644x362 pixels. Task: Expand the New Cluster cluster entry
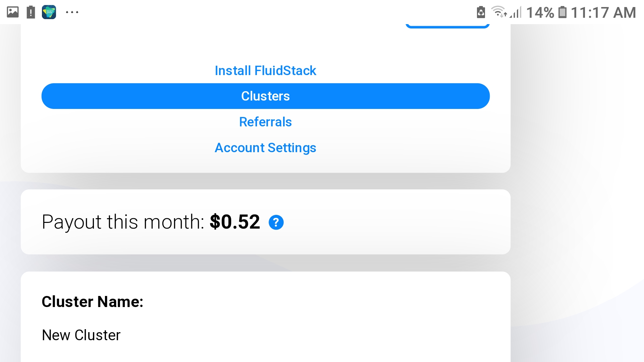click(82, 335)
